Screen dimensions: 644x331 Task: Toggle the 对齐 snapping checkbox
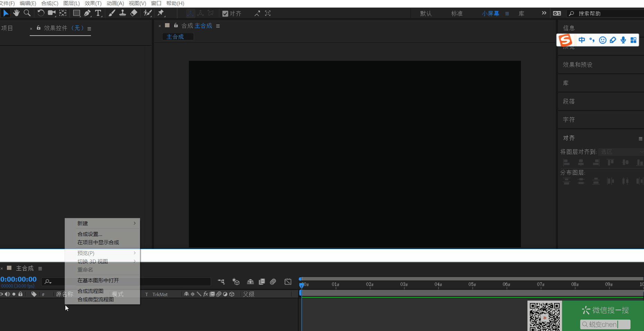pos(225,13)
